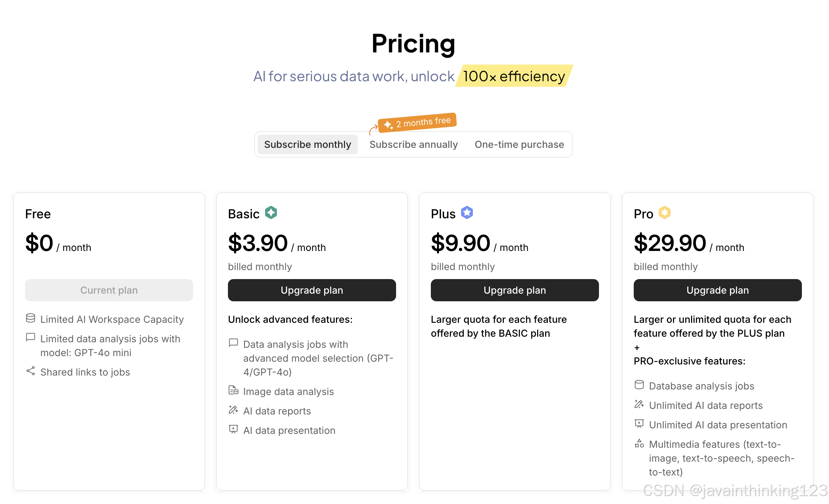Click the image data analysis icon
The image size is (829, 504).
pos(233,390)
